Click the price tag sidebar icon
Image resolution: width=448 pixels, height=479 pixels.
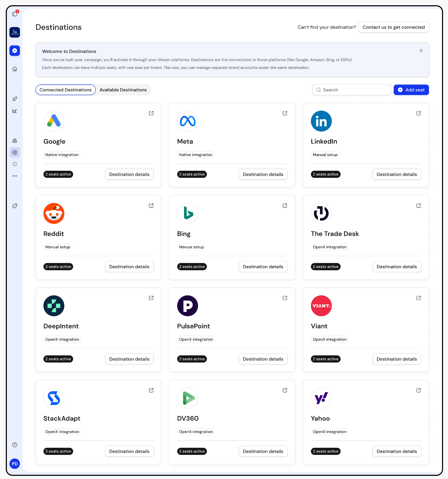(x=15, y=206)
